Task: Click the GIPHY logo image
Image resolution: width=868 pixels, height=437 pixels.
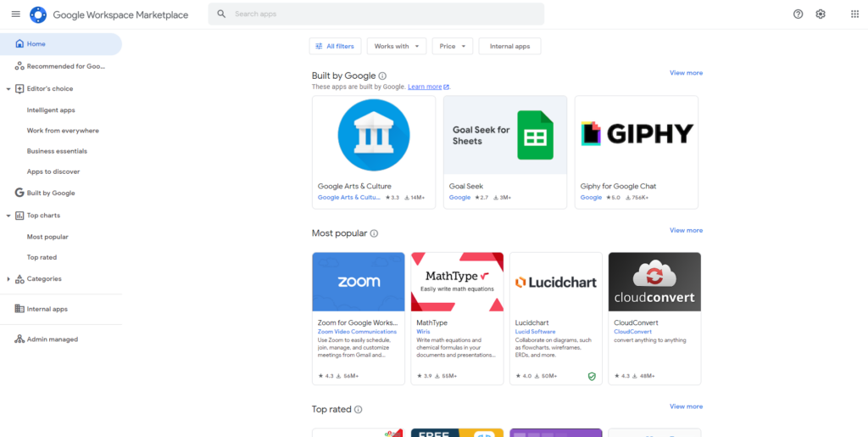Action: point(637,134)
